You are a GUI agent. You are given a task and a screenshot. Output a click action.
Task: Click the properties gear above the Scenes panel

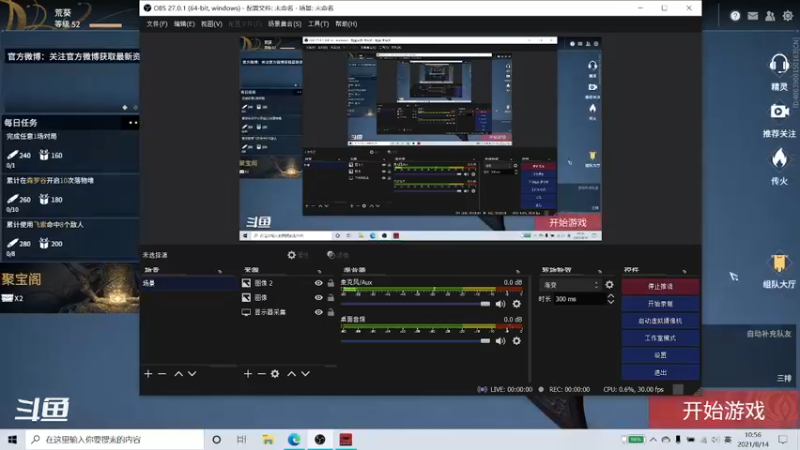[292, 255]
